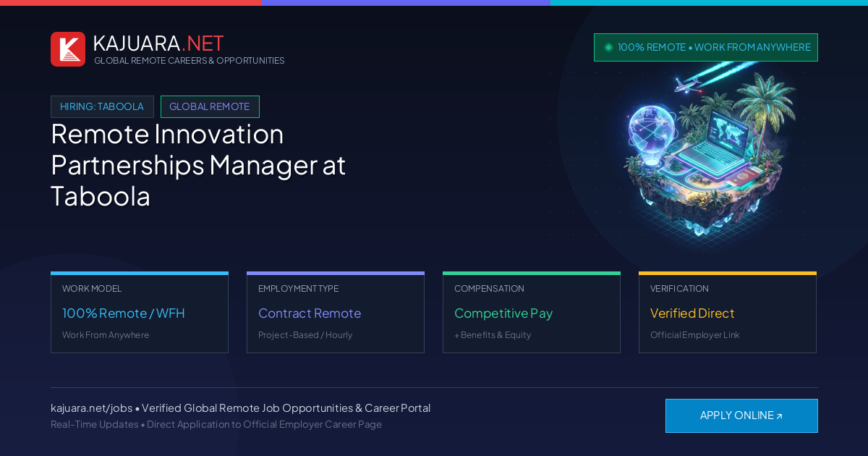868x456 pixels.
Task: Open the Verification card
Action: (x=728, y=312)
